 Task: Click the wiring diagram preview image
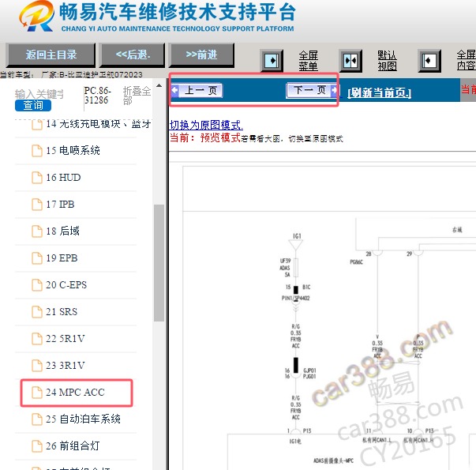(323, 316)
